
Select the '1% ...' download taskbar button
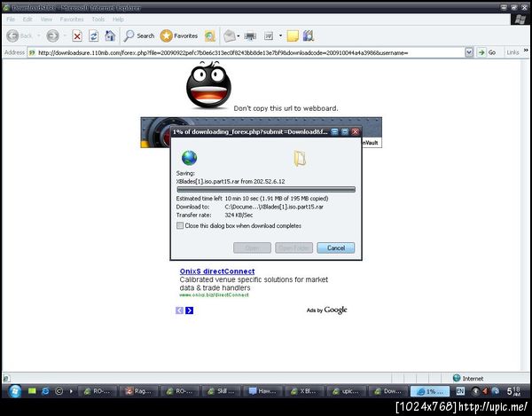(429, 391)
